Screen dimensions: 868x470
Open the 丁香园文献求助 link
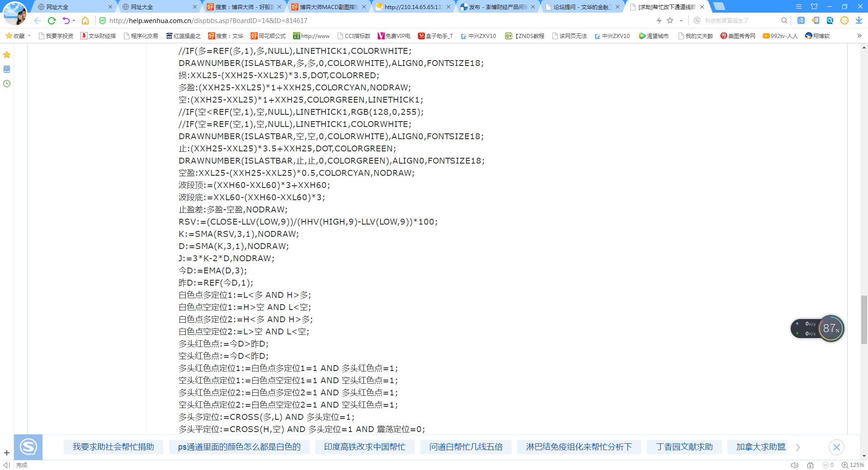(684, 446)
